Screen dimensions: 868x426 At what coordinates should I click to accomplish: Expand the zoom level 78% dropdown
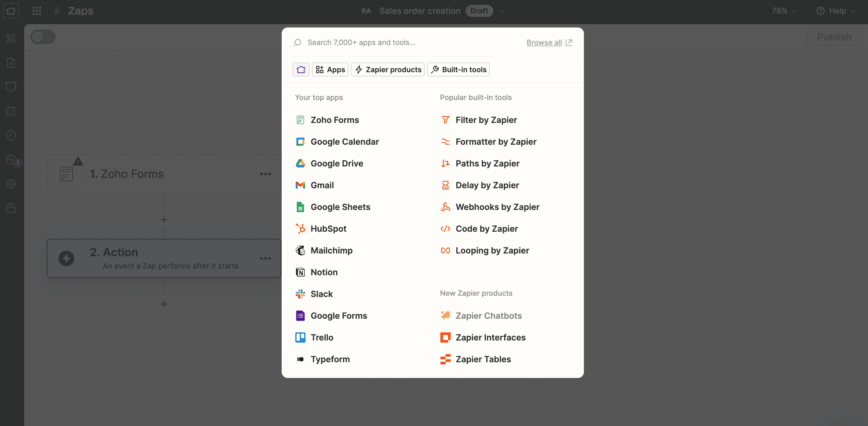coord(785,10)
